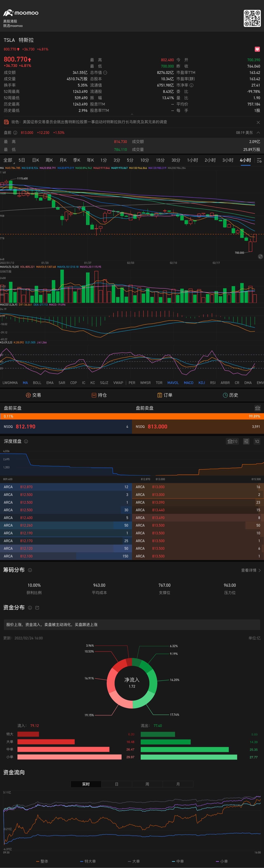
Task: Tap ARCA bid row 812.870
Action: point(66,487)
